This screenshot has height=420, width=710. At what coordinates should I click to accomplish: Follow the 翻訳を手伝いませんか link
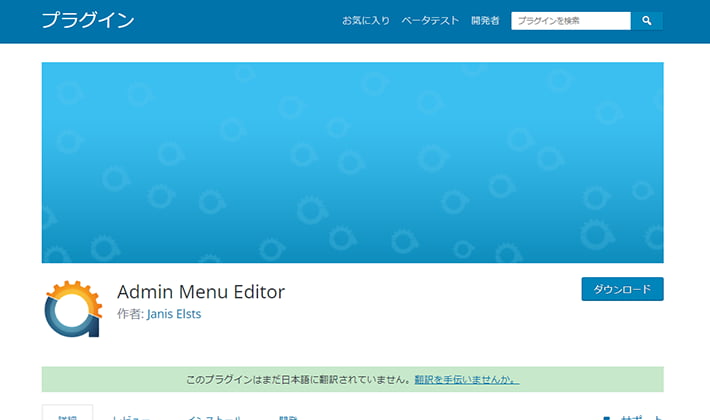[467, 379]
